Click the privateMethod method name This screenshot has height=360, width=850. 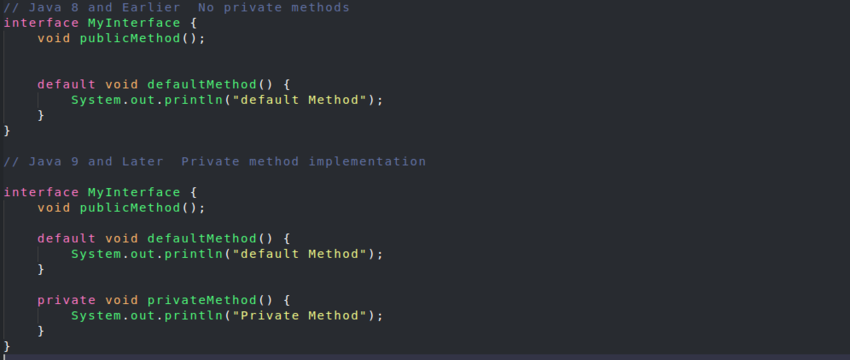202,300
